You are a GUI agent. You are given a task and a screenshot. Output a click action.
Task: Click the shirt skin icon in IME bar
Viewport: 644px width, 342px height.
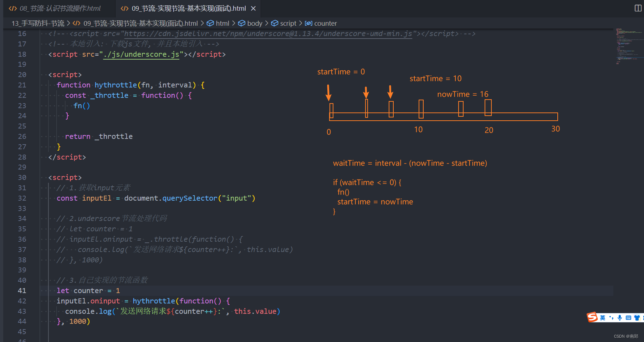[x=637, y=318]
